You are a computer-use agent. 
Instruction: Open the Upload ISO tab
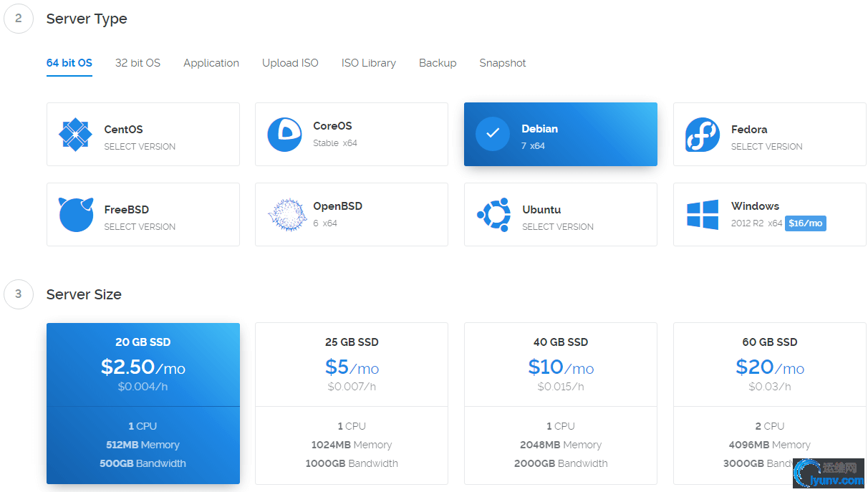(290, 63)
